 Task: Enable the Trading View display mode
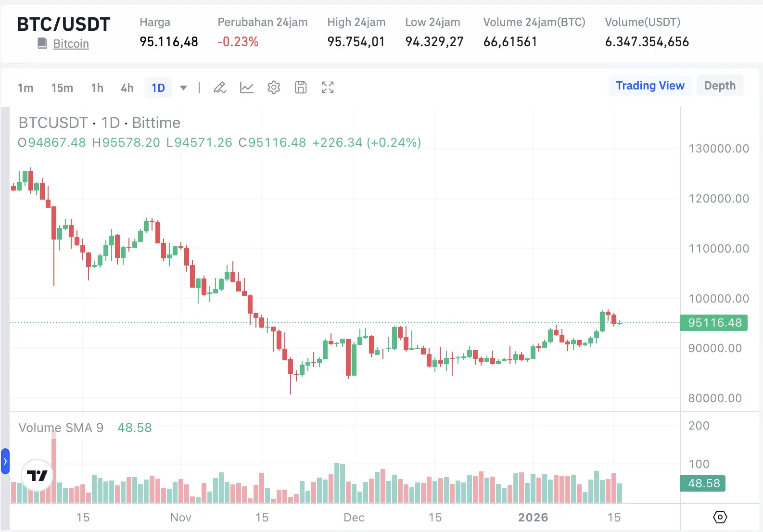point(650,85)
